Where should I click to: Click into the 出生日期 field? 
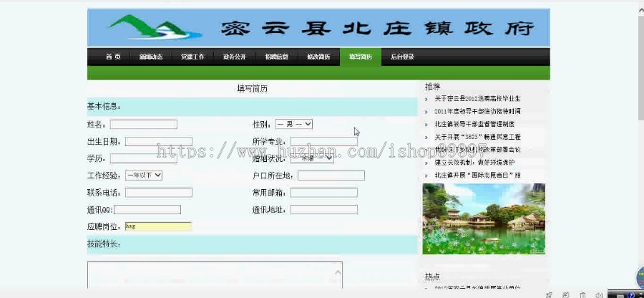pos(159,141)
